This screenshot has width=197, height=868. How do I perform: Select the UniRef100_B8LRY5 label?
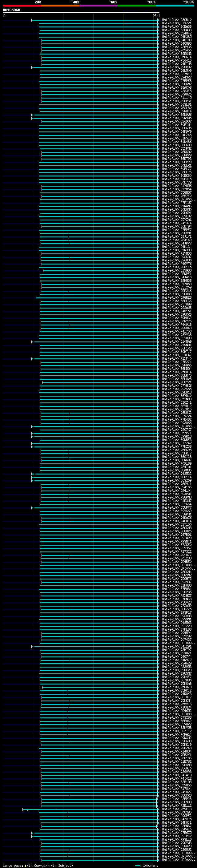(x=177, y=376)
